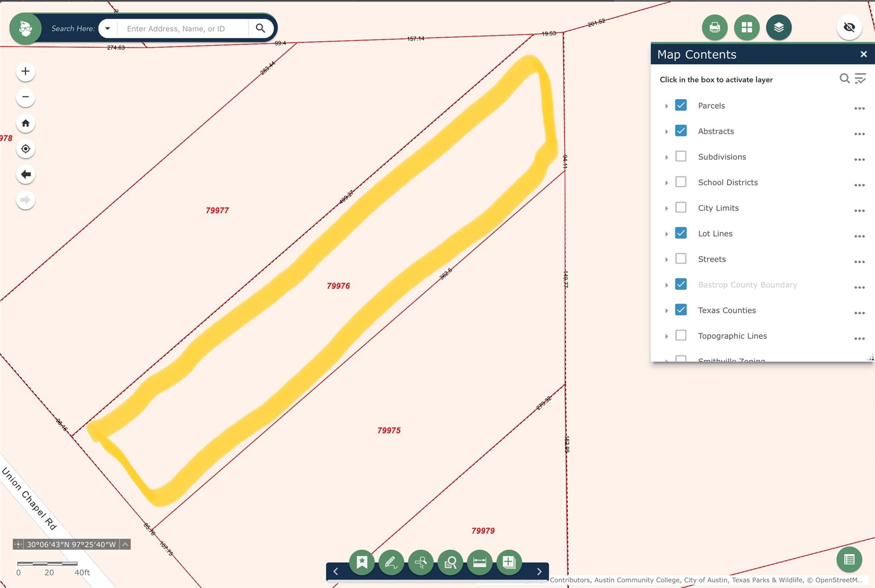
Task: Expand the Streets layer group
Action: tap(667, 260)
